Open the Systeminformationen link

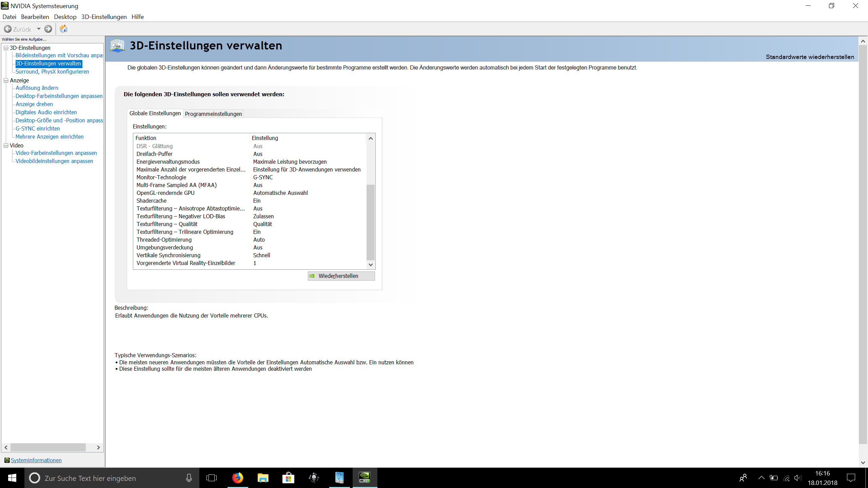tap(36, 460)
